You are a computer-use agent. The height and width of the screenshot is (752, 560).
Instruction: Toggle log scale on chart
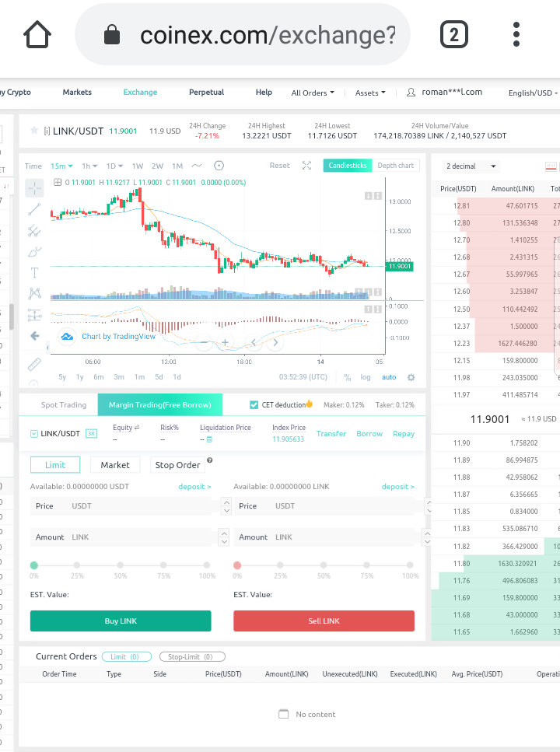click(366, 377)
